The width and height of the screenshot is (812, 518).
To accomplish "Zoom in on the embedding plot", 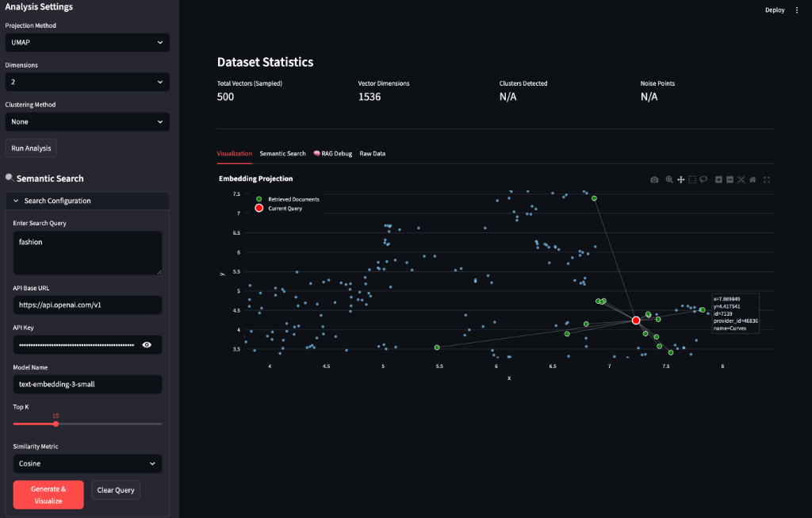I will point(718,180).
